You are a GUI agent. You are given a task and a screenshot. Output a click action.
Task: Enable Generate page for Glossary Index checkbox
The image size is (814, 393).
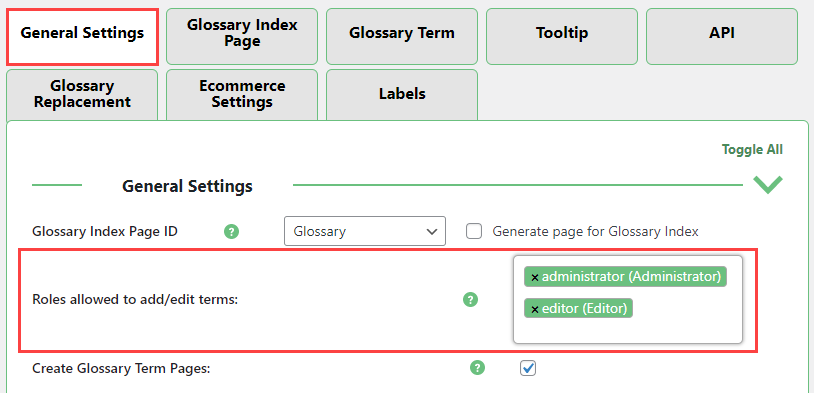coord(473,231)
